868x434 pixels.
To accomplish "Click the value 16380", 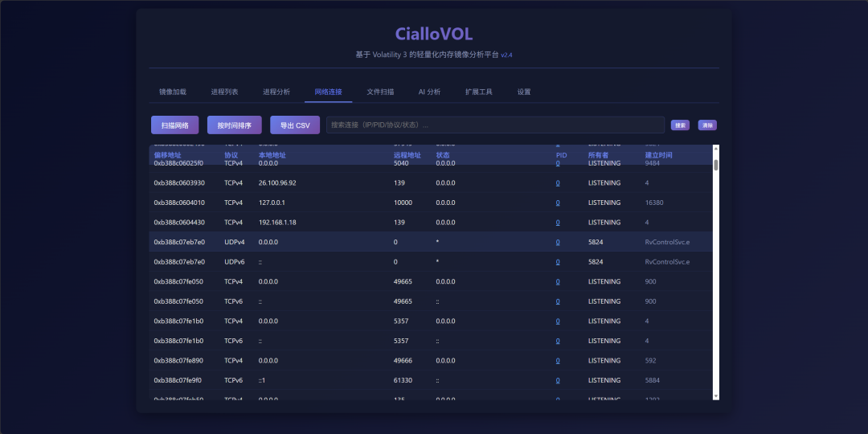I will (654, 203).
